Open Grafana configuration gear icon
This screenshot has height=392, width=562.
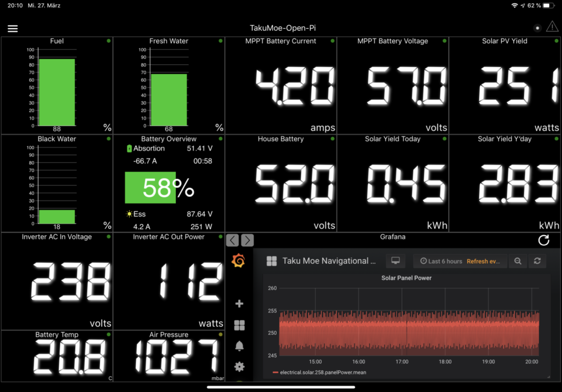(x=239, y=366)
